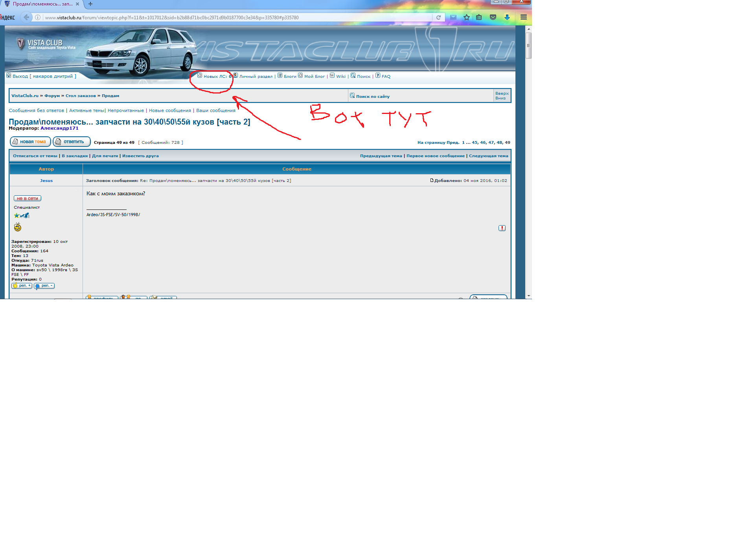Open the bookmarks list icon in toolbar
Viewport: 747px width, 560px height.
pos(479,17)
